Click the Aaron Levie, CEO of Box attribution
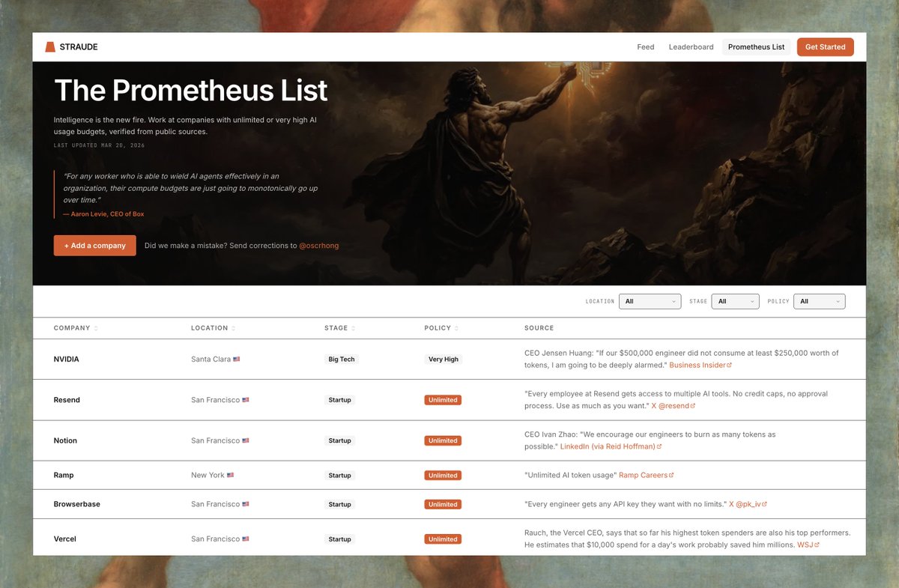The height and width of the screenshot is (588, 899). click(103, 214)
